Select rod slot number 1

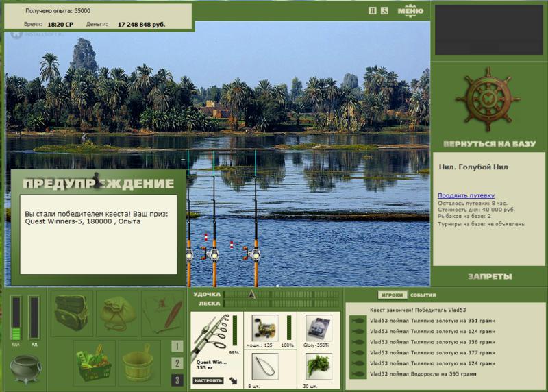pos(177,346)
